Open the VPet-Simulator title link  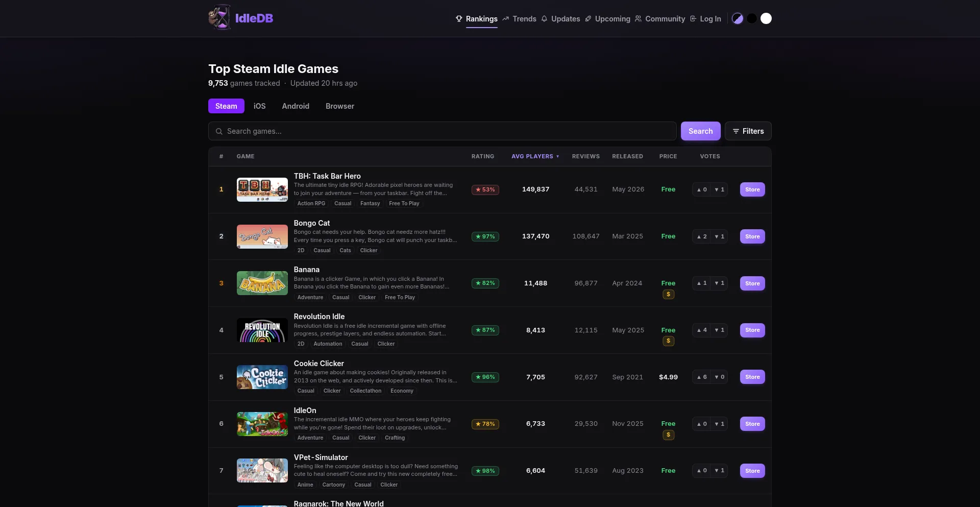pyautogui.click(x=321, y=457)
